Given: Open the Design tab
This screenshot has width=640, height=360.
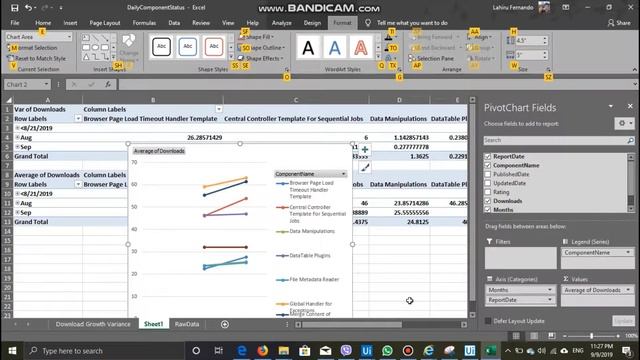Looking at the screenshot, I should [312, 23].
